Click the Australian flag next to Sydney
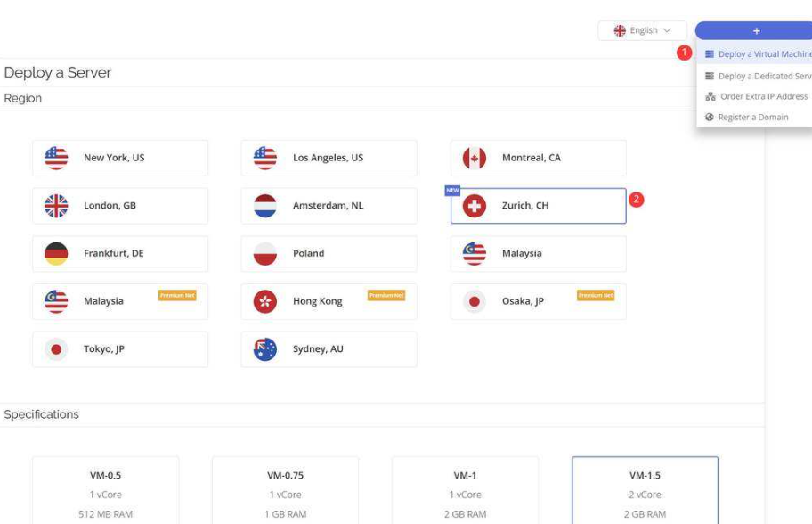The height and width of the screenshot is (524, 812). pyautogui.click(x=265, y=349)
